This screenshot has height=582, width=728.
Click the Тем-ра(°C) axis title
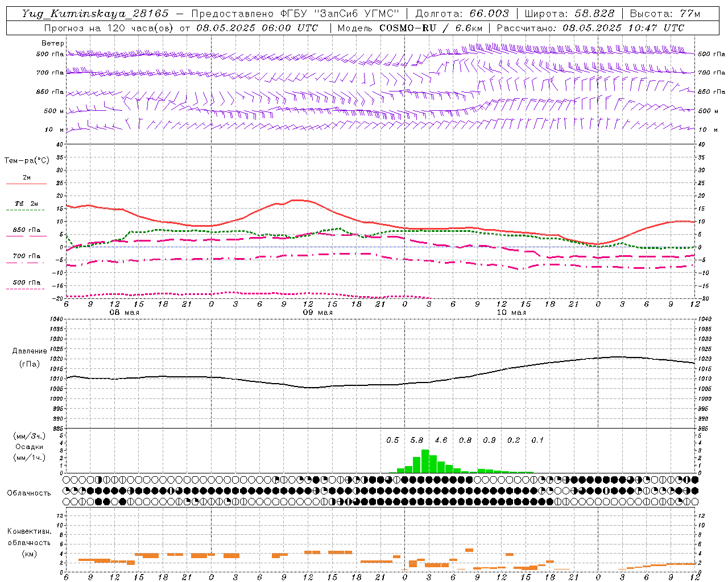[x=27, y=161]
